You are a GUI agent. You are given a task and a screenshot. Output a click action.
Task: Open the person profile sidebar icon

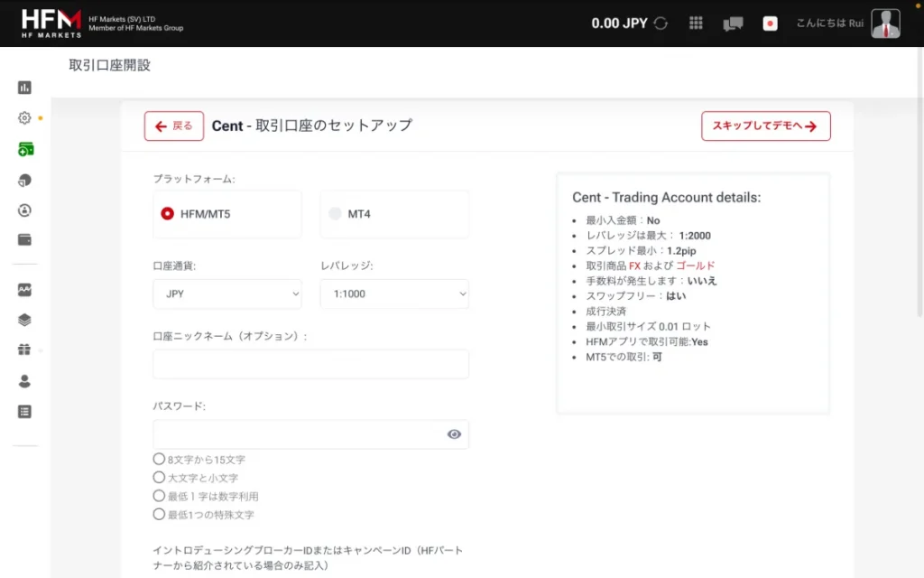[x=24, y=381]
